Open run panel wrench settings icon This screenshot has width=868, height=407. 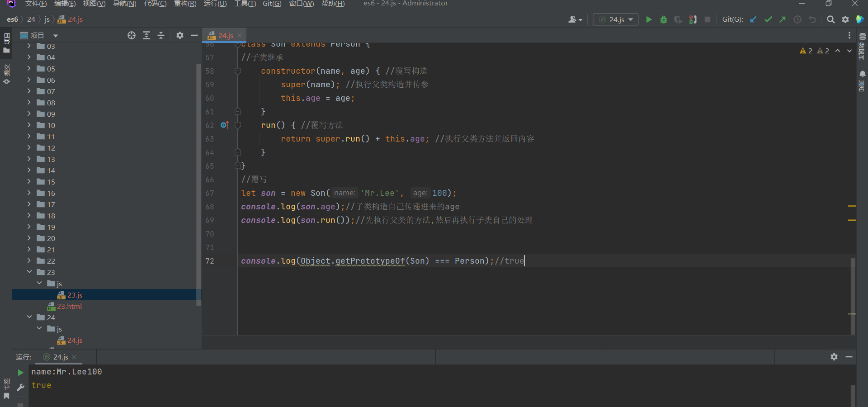(x=20, y=388)
